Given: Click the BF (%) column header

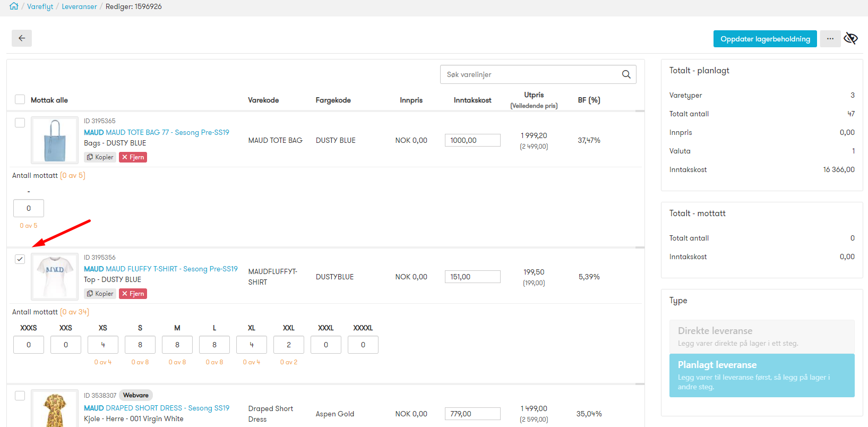Looking at the screenshot, I should 589,100.
